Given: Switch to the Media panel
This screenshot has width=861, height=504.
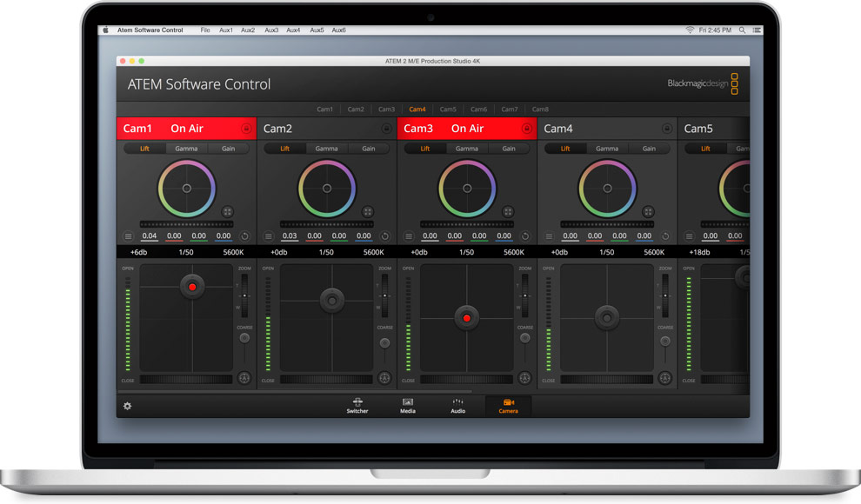Looking at the screenshot, I should click(x=407, y=402).
